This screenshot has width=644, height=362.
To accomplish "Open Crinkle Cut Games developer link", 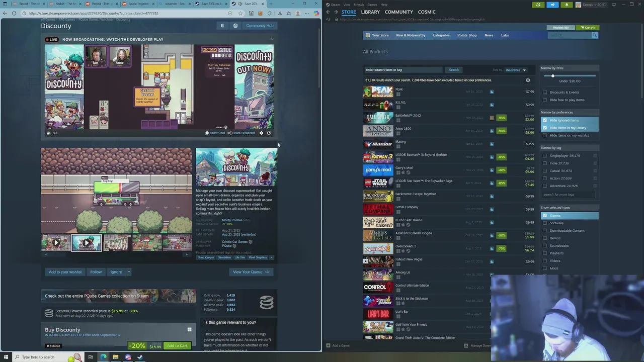I will (x=234, y=242).
